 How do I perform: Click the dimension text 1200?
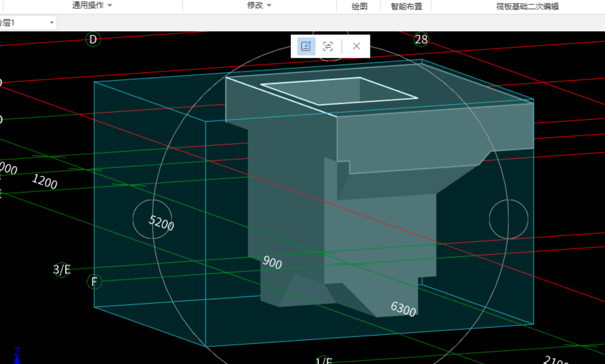tap(45, 181)
